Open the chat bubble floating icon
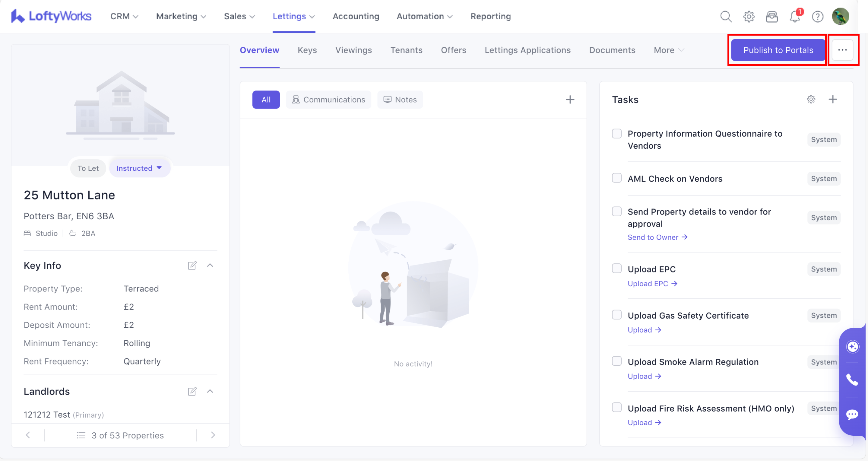 pos(852,414)
